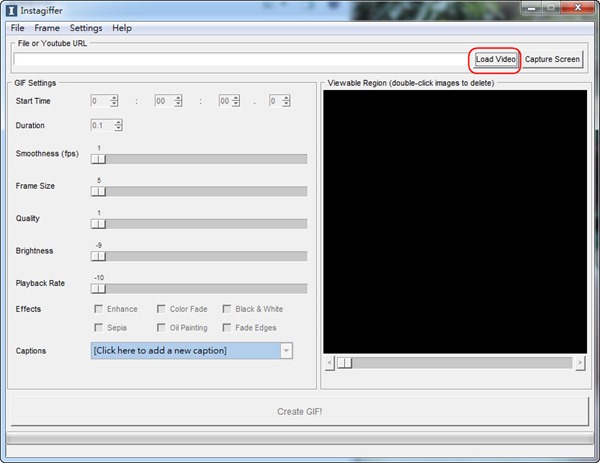The width and height of the screenshot is (600, 463).
Task: Click the Quality slider handle
Action: click(x=98, y=224)
